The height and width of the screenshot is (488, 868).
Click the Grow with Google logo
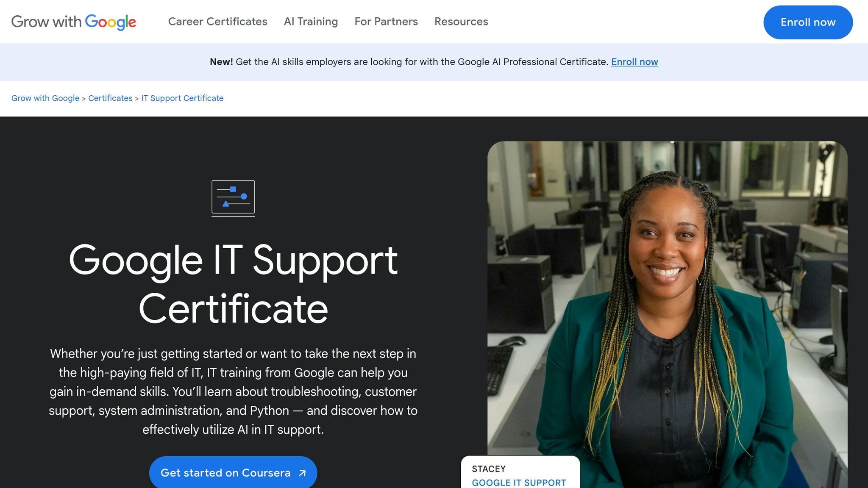coord(74,22)
